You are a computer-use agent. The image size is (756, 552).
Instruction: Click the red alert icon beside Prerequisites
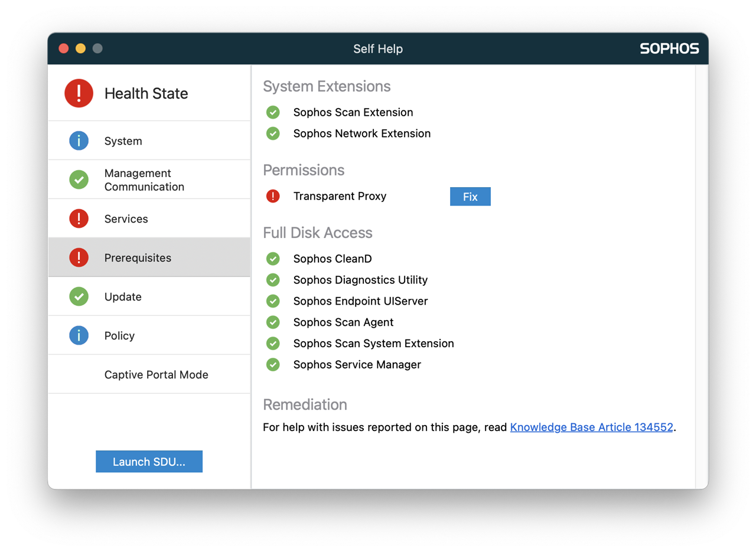point(79,258)
